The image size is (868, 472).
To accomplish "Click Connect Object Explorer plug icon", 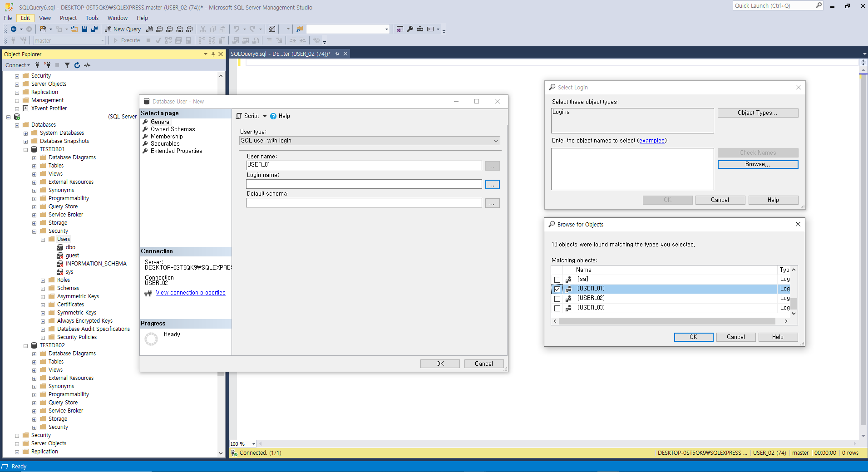I will coord(37,65).
